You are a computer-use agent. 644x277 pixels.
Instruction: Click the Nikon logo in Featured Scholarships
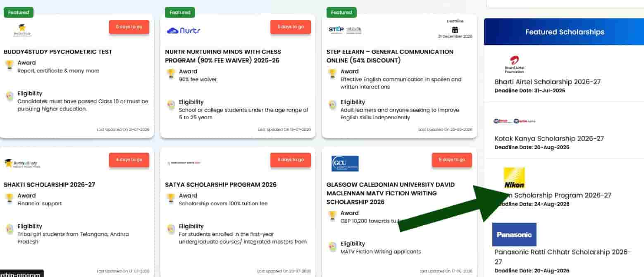pos(514,178)
